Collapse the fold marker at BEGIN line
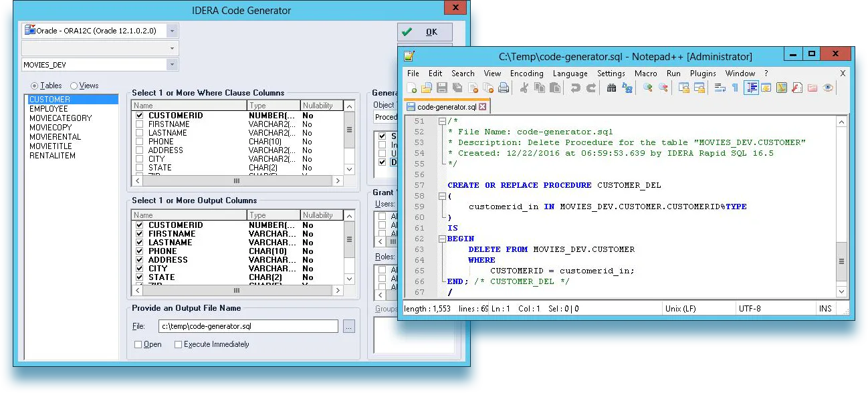Screen dimensions: 868x393 [x=442, y=239]
